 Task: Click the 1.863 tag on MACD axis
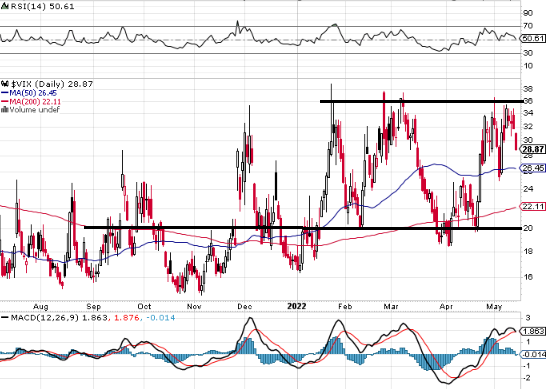(x=533, y=331)
